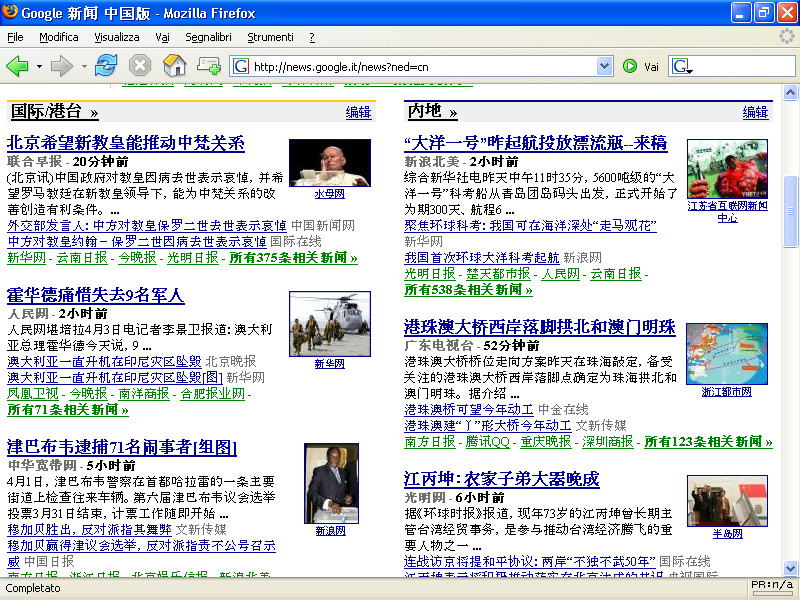Go to the Home page icon

[174, 66]
